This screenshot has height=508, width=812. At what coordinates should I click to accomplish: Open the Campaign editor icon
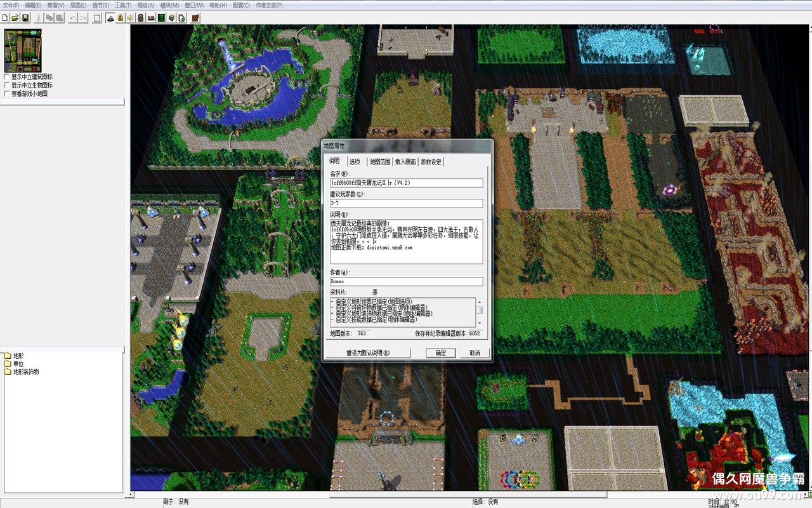[151, 18]
